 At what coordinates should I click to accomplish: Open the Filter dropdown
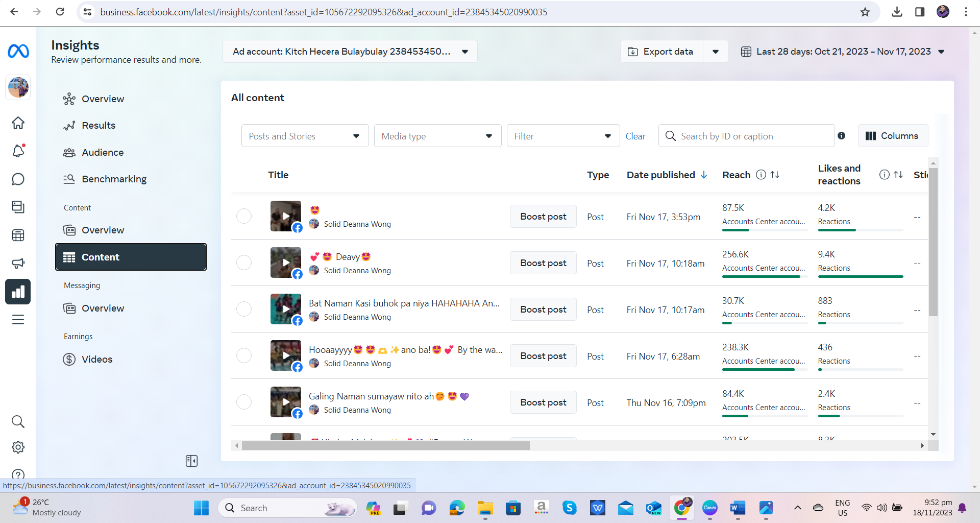(x=563, y=136)
